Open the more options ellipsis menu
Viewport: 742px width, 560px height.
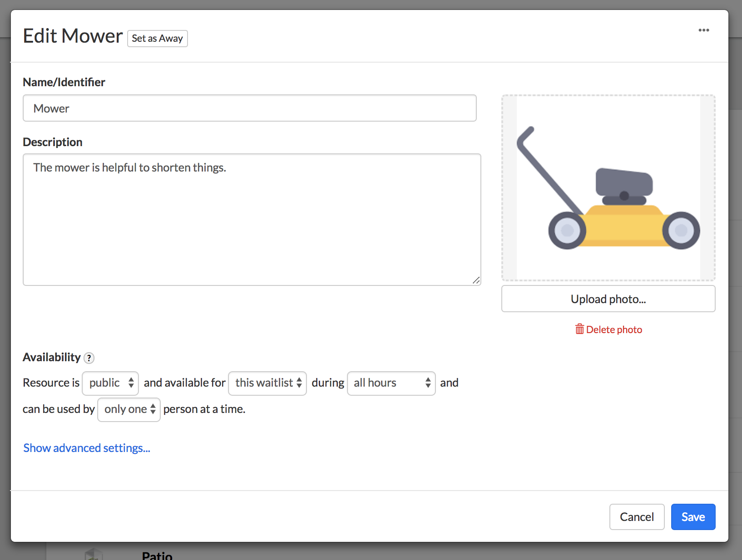click(703, 30)
